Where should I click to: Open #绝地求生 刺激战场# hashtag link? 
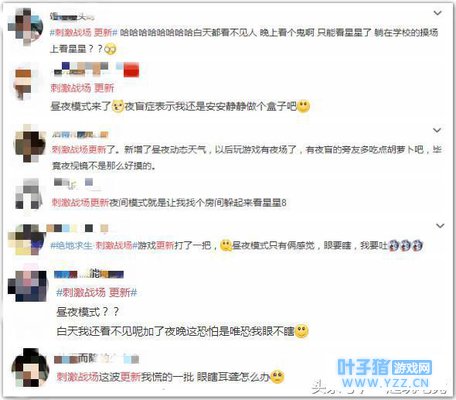(x=93, y=246)
